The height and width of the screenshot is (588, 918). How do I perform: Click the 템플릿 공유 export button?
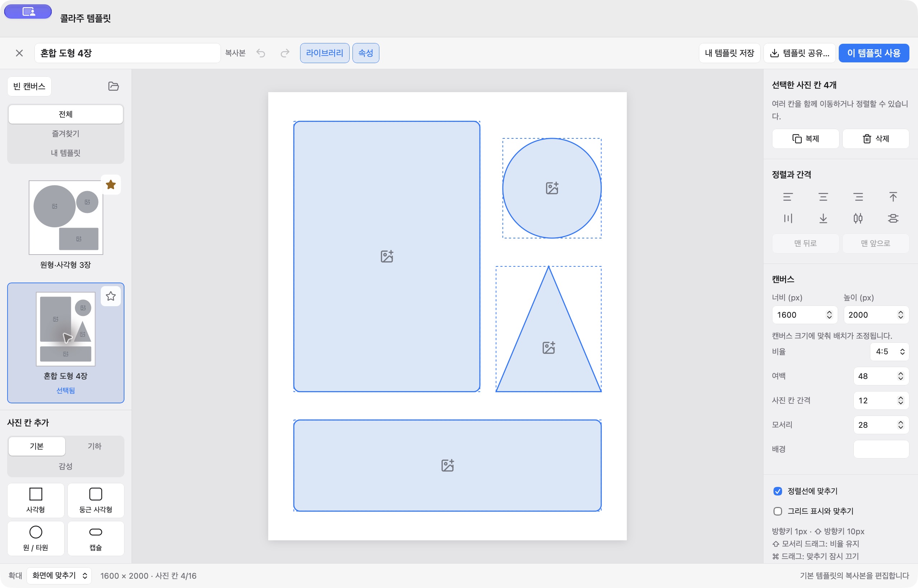tap(800, 53)
